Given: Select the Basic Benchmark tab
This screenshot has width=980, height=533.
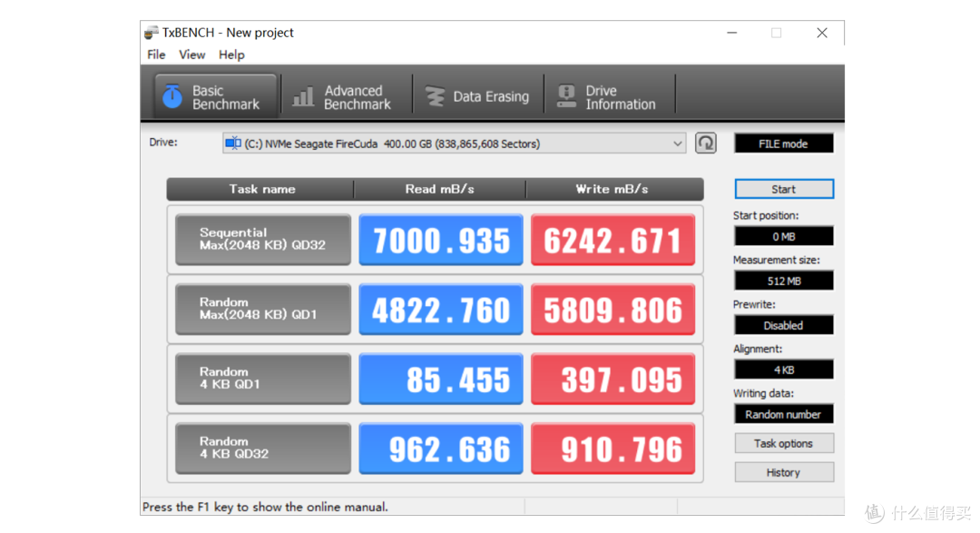Looking at the screenshot, I should click(216, 96).
